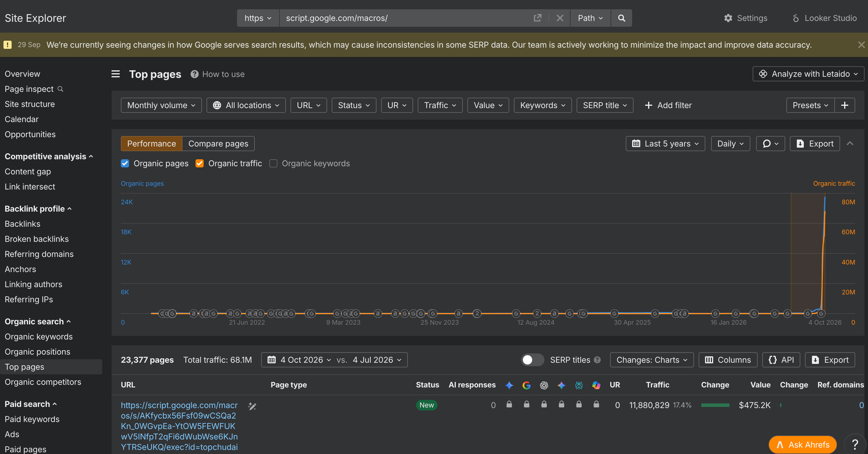Collapse Competitive analysis section
This screenshot has width=868, height=454.
49,156
